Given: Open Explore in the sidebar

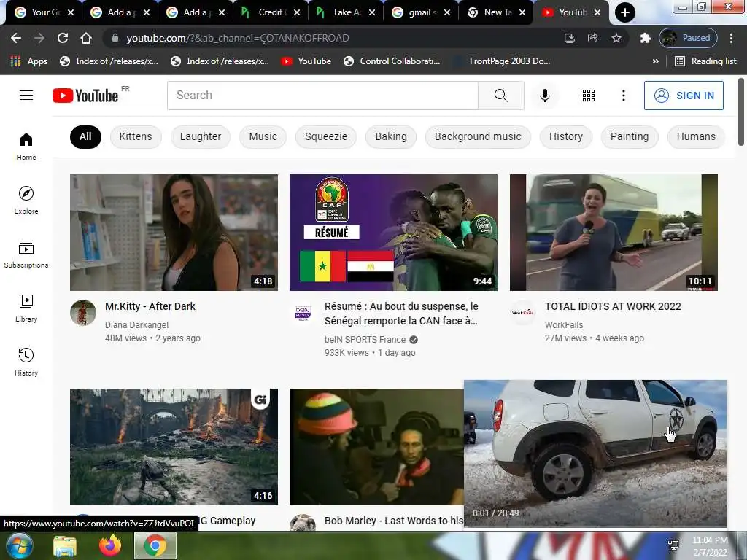Looking at the screenshot, I should coord(26,200).
